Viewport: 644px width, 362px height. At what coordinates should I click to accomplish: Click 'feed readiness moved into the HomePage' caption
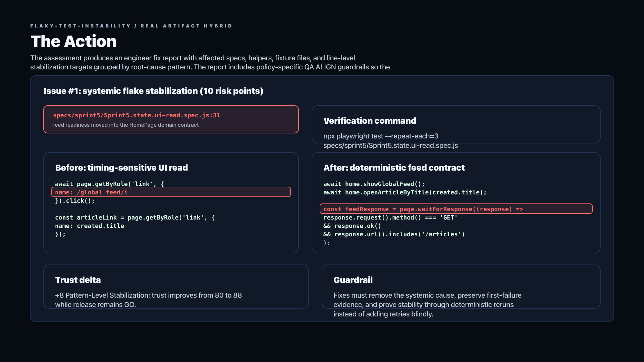(126, 125)
